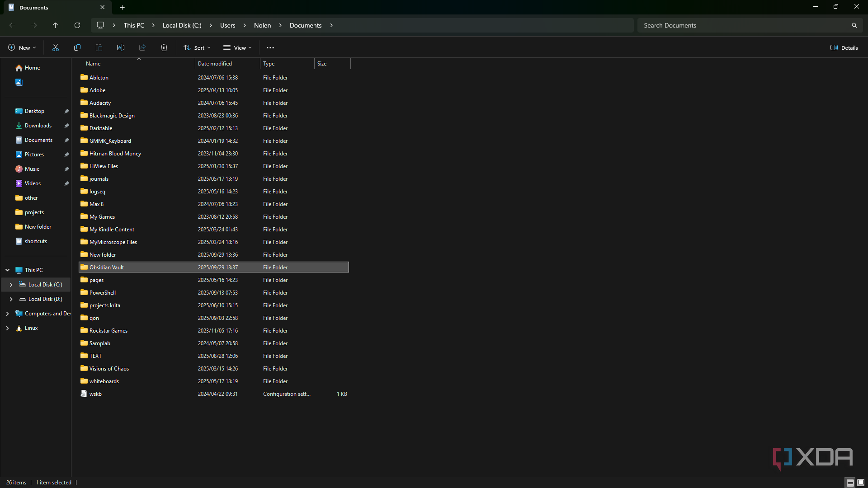Image resolution: width=868 pixels, height=488 pixels.
Task: Click the pin icon beside Music
Action: (66, 169)
